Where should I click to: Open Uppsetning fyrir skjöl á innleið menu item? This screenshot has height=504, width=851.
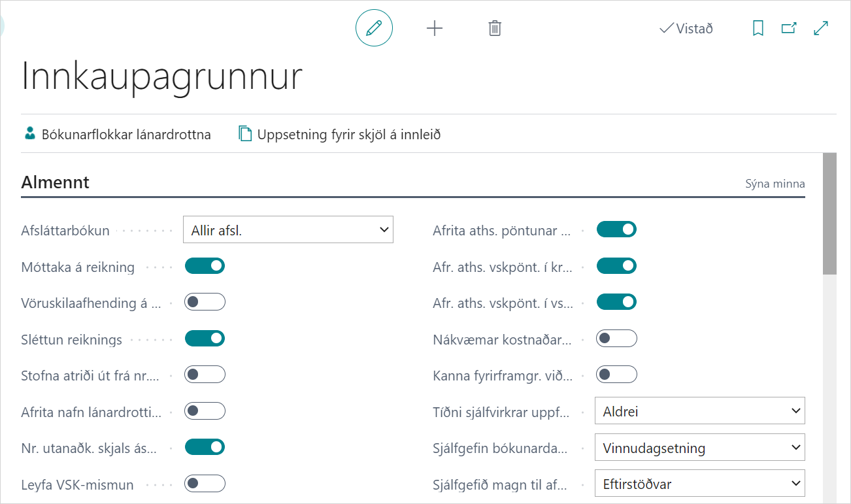point(348,135)
